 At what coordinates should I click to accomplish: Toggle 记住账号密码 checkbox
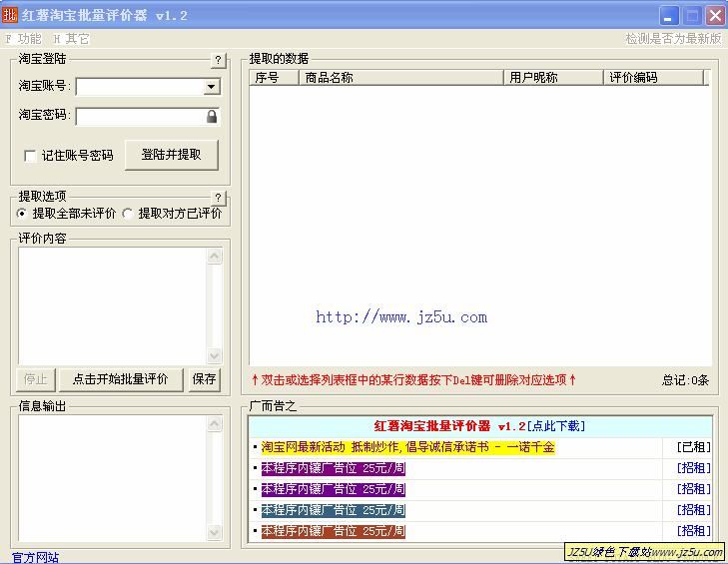point(30,156)
